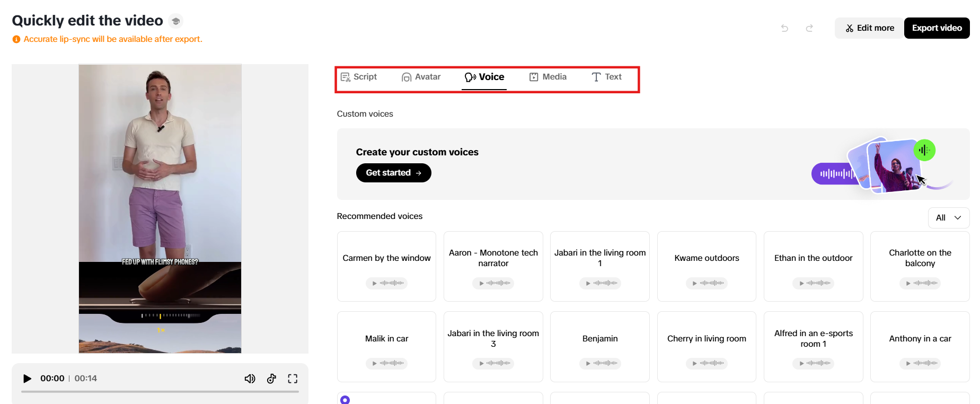Image resolution: width=980 pixels, height=404 pixels.
Task: Play the video preview
Action: pos(27,379)
